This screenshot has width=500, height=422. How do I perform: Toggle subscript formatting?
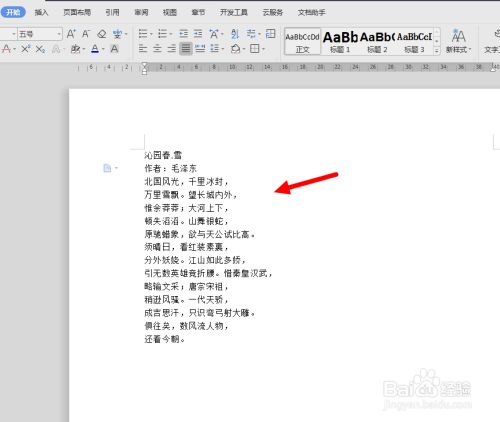(40, 49)
